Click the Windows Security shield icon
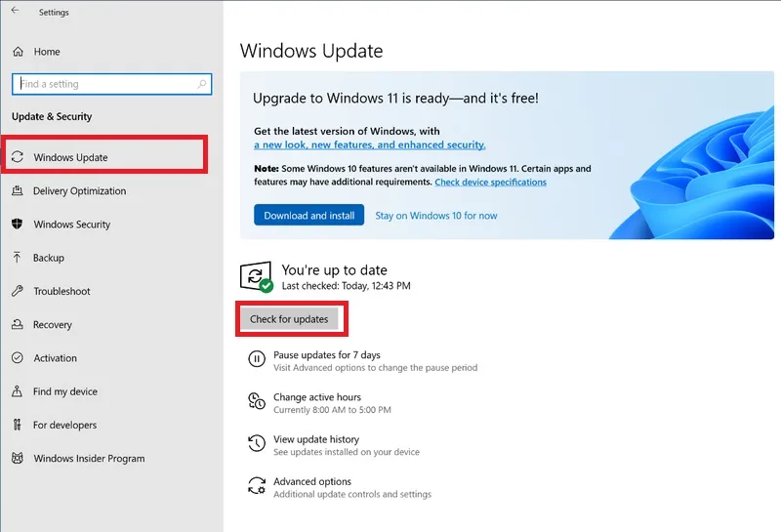 click(x=18, y=224)
